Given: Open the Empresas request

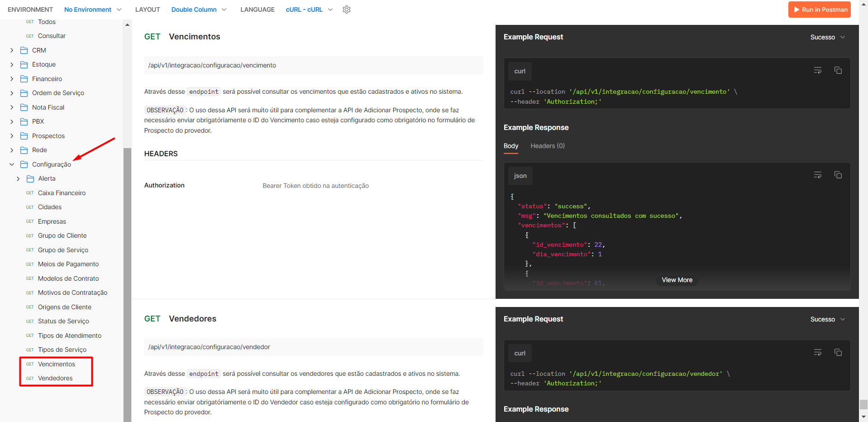Looking at the screenshot, I should tap(52, 221).
